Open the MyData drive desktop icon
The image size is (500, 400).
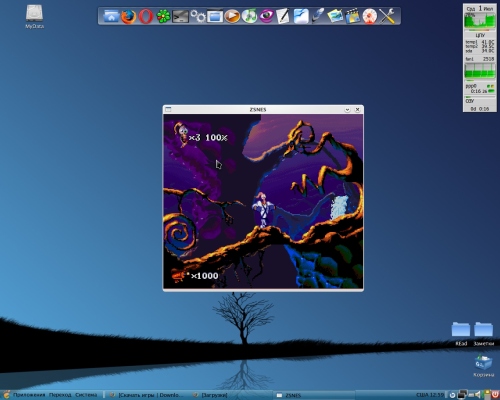coord(34,16)
